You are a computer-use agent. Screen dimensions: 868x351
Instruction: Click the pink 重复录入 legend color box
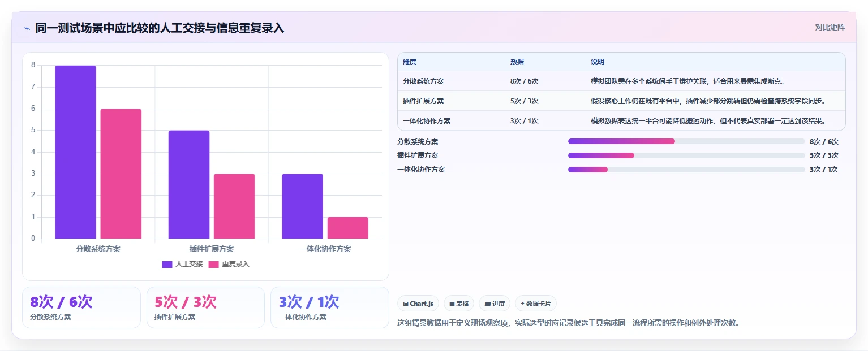pos(213,265)
